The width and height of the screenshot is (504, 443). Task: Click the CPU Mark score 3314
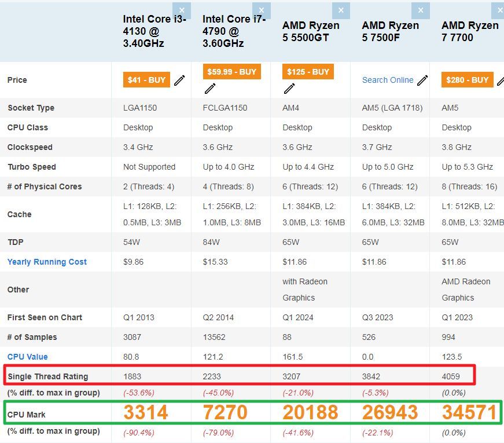pos(146,412)
